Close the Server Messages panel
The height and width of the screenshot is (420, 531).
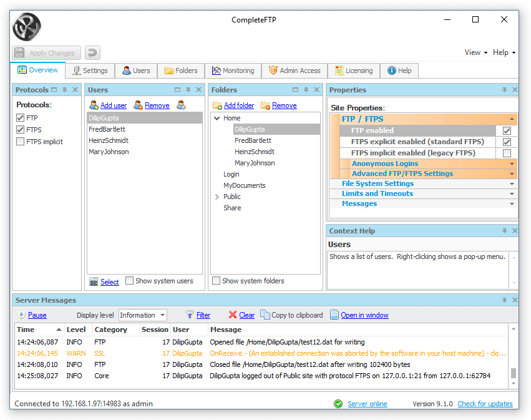(x=515, y=300)
